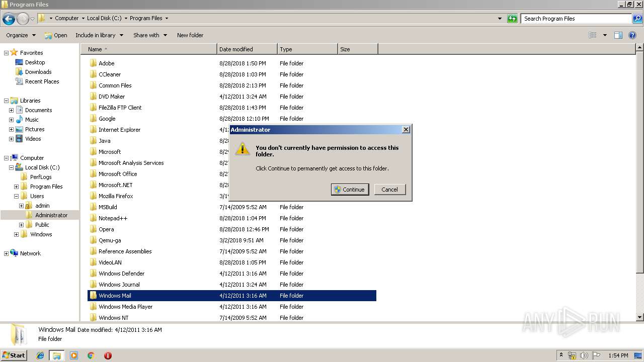The width and height of the screenshot is (644, 362).
Task: Select the Notepad++ folder icon
Action: click(93, 218)
